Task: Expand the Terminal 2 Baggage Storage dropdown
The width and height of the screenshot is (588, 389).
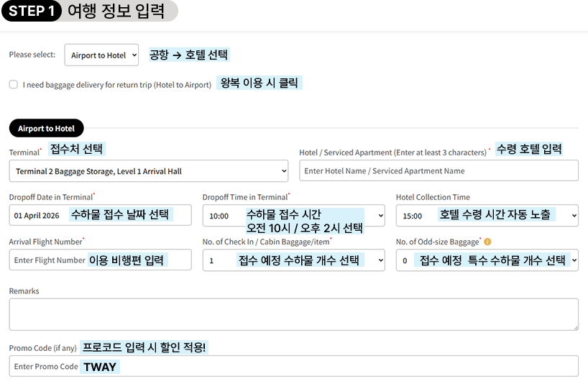Action: coord(149,171)
